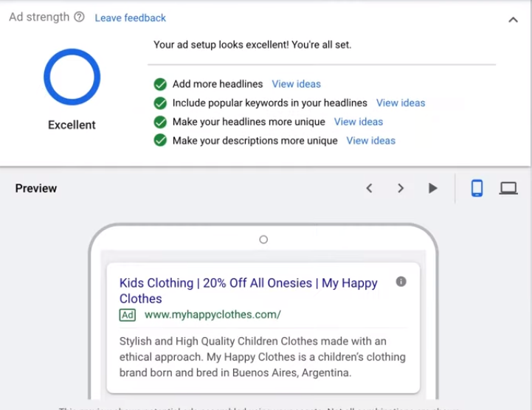Viewport: 532px width, 410px height.
Task: Collapse the Ad strength panel chevron
Action: tap(513, 20)
